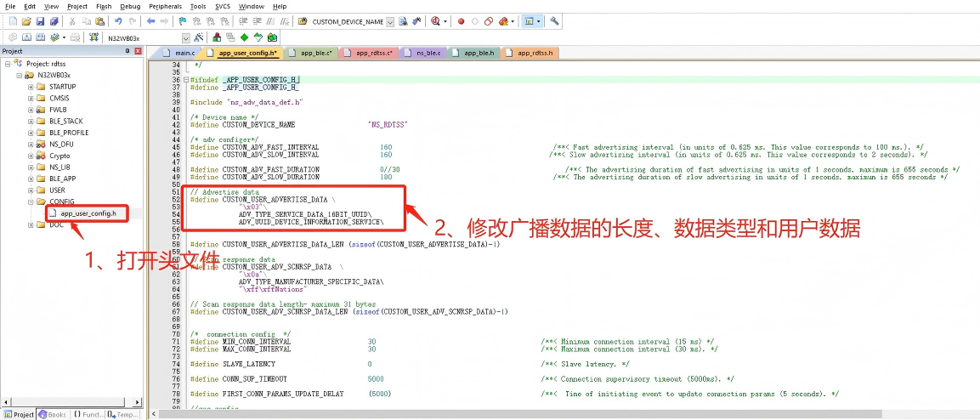Click the Save All files icon

54,21
